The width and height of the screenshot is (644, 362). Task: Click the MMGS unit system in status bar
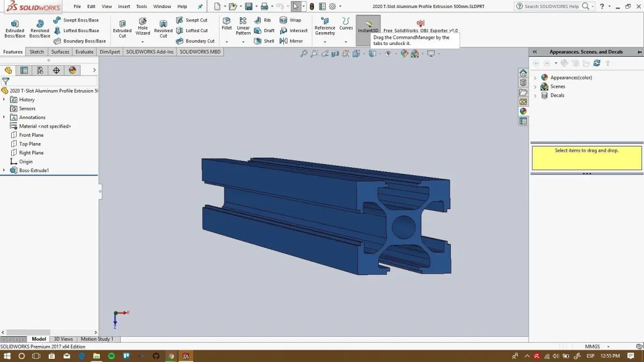(592, 346)
